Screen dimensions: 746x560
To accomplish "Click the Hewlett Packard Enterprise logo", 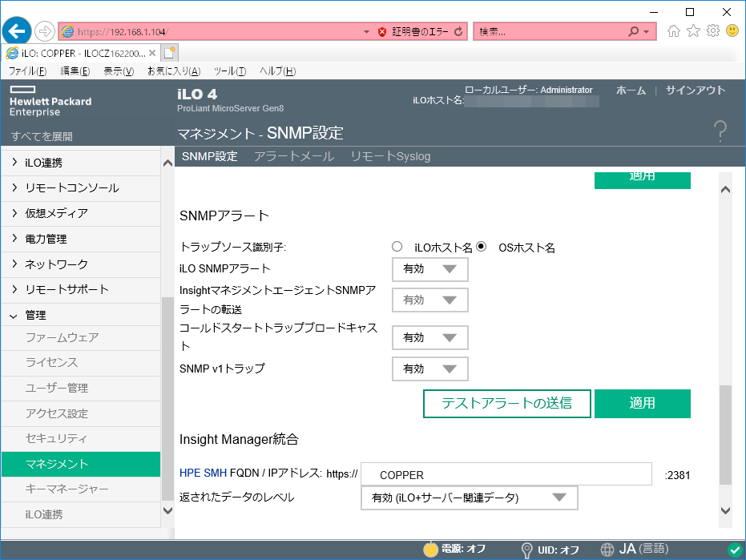I will click(50, 101).
